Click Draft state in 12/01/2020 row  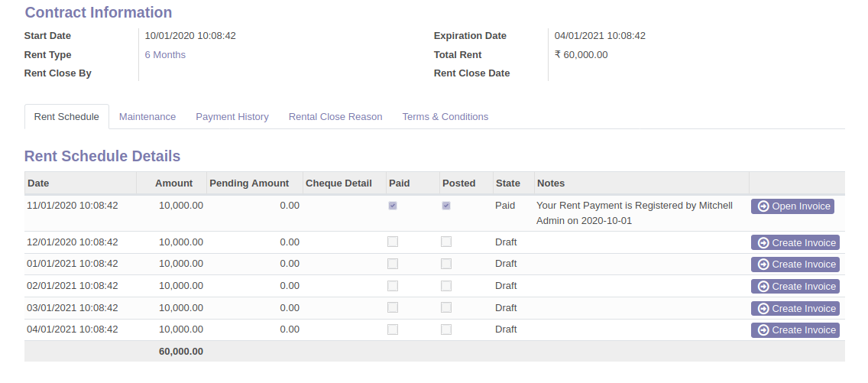pos(506,242)
